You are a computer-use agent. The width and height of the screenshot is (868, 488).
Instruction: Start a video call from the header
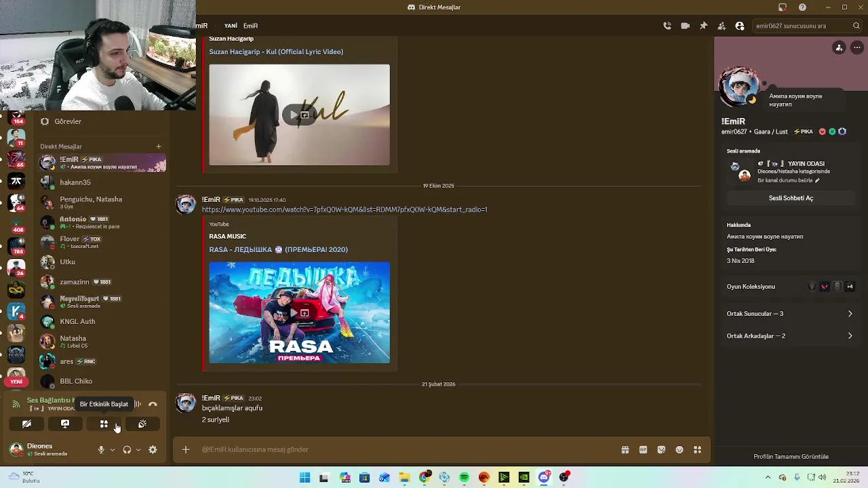pyautogui.click(x=686, y=26)
